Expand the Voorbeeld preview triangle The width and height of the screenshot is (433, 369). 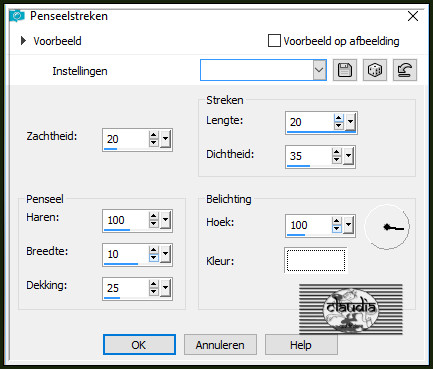tap(23, 41)
